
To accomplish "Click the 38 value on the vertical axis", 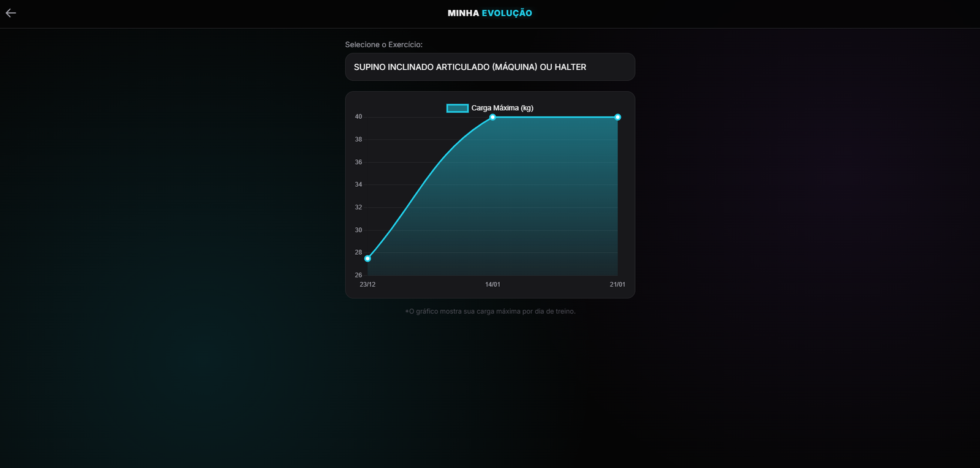I will pos(358,140).
